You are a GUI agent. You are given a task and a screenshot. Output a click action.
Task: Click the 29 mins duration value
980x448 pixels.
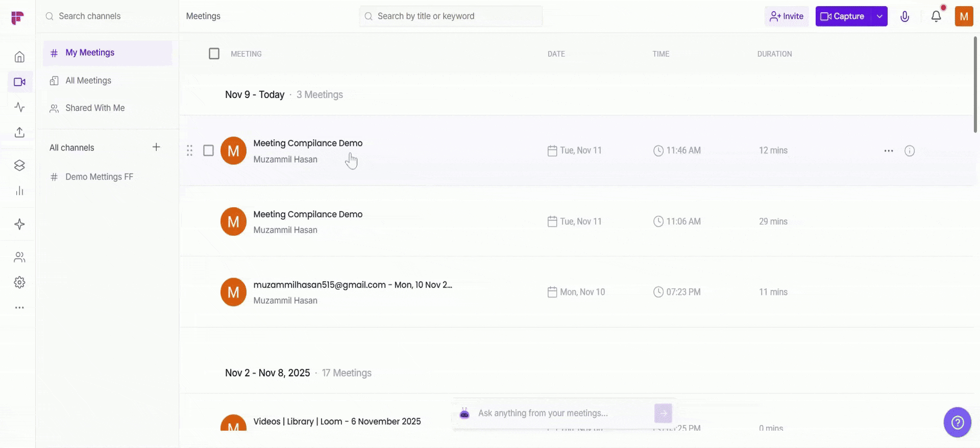coord(773,221)
